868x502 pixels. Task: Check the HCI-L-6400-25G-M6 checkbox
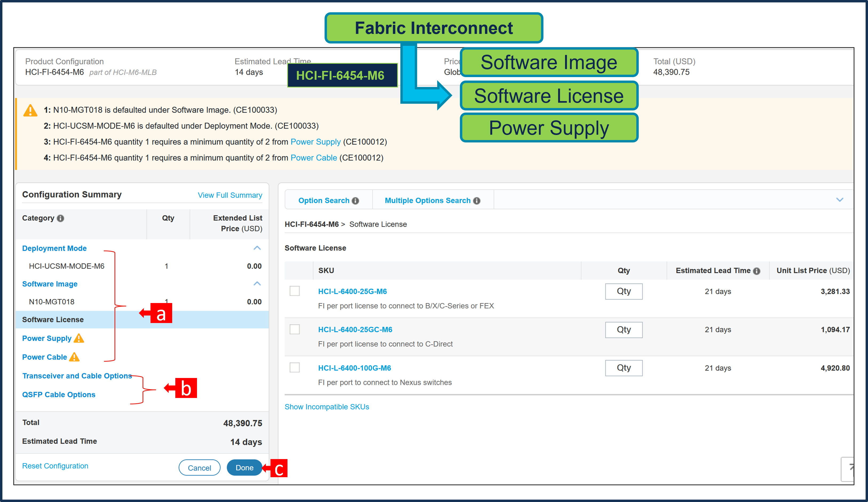tap(294, 291)
